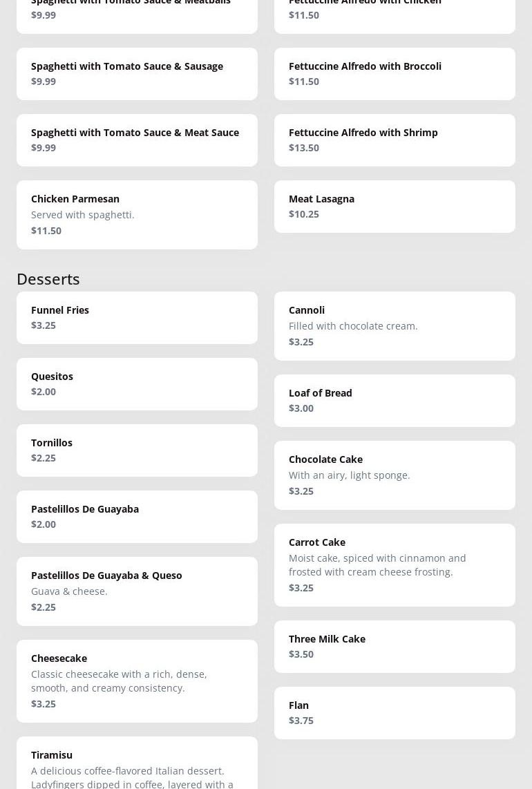Add Funnel Fries dessert
Viewport: 532px width, 789px height.
(137, 318)
